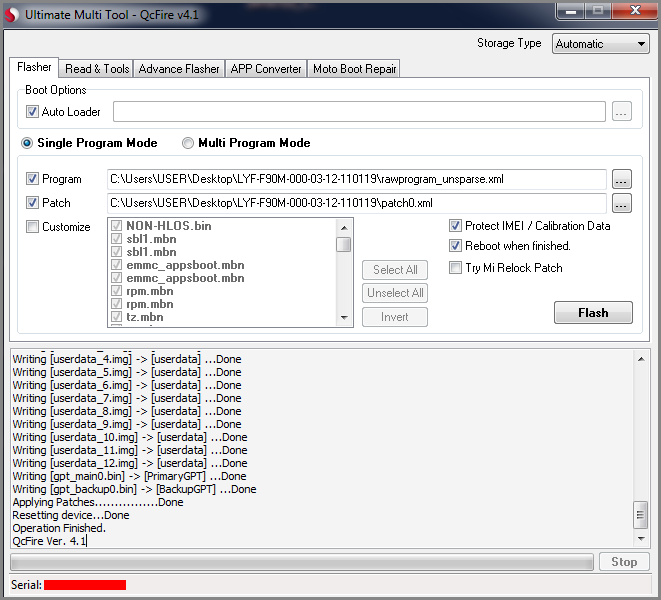Switch to the Read & Tools tab

97,69
